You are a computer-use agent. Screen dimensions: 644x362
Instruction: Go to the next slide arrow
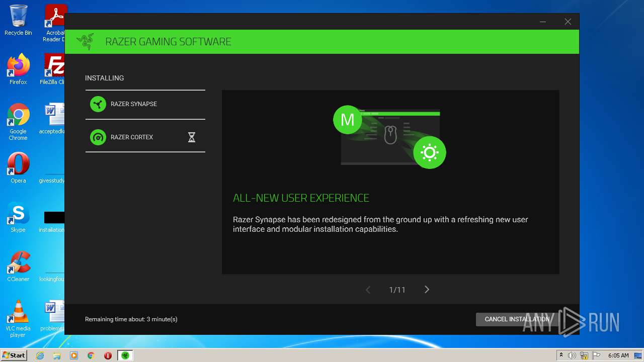tap(427, 290)
